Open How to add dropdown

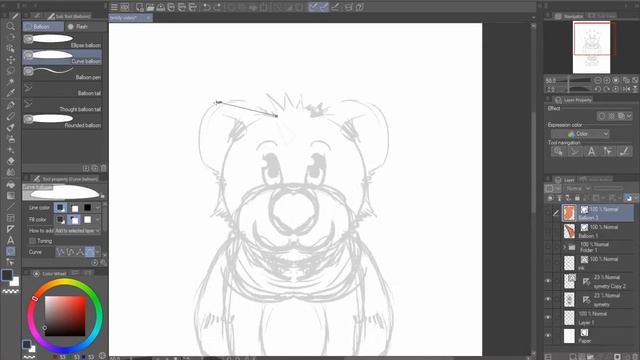click(78, 231)
